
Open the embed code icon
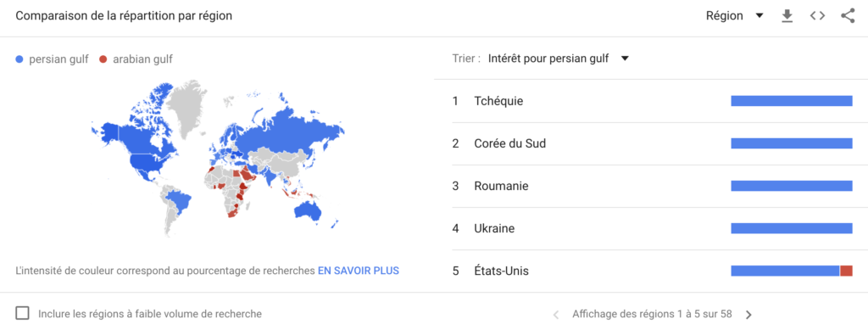(x=818, y=16)
